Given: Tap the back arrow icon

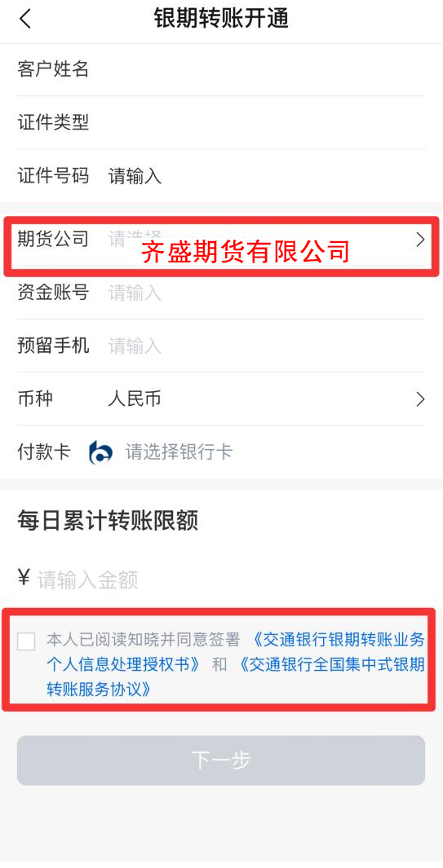Looking at the screenshot, I should (25, 19).
